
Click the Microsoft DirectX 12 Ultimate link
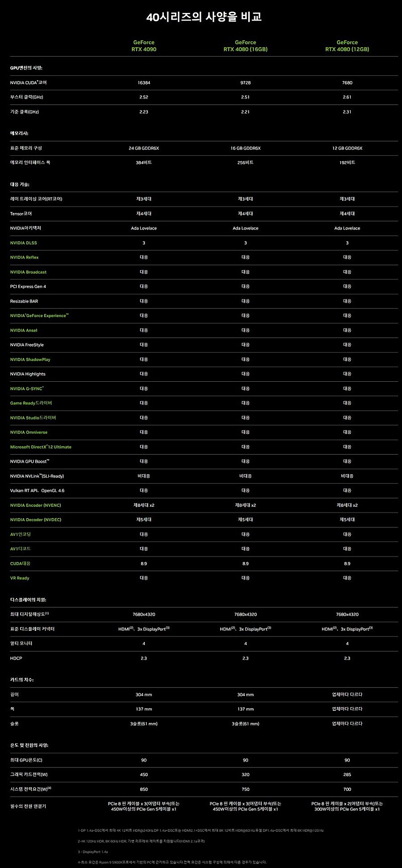41,447
